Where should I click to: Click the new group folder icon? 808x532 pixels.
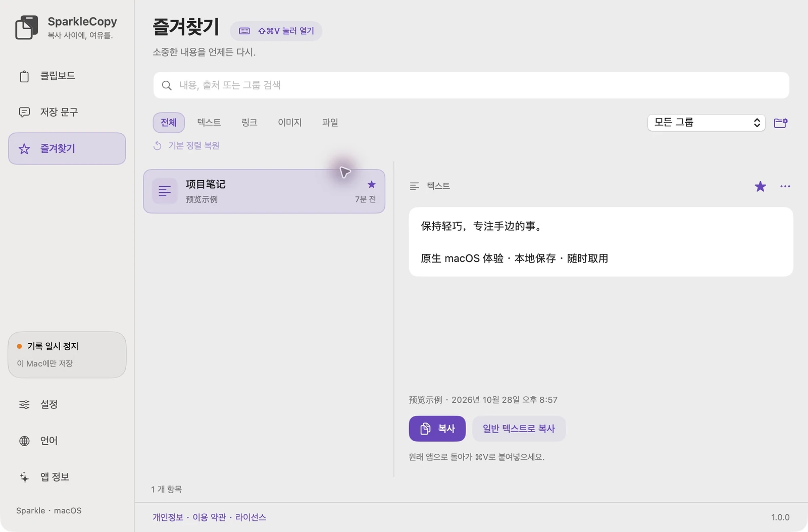[781, 123]
